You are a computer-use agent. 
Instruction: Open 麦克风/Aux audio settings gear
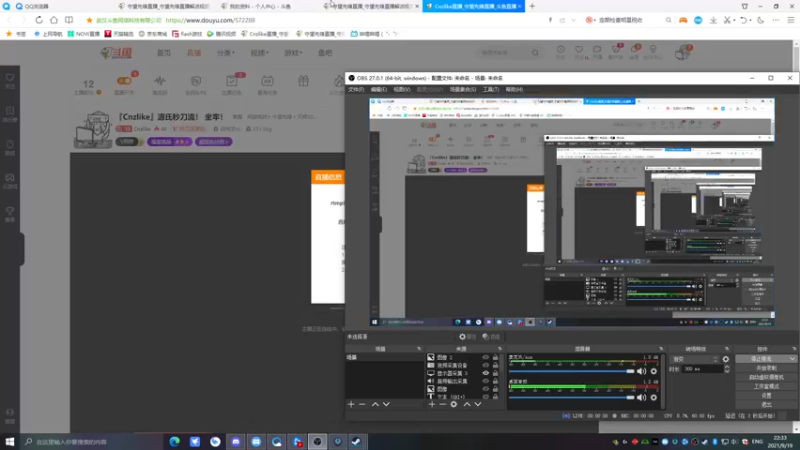click(654, 371)
